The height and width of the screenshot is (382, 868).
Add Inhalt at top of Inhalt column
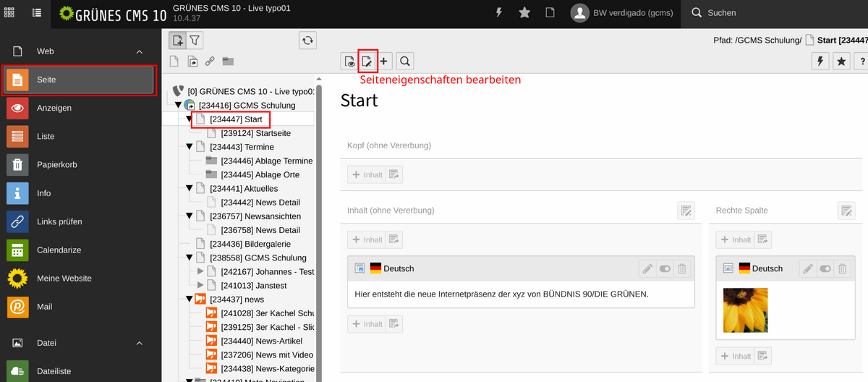tap(366, 239)
